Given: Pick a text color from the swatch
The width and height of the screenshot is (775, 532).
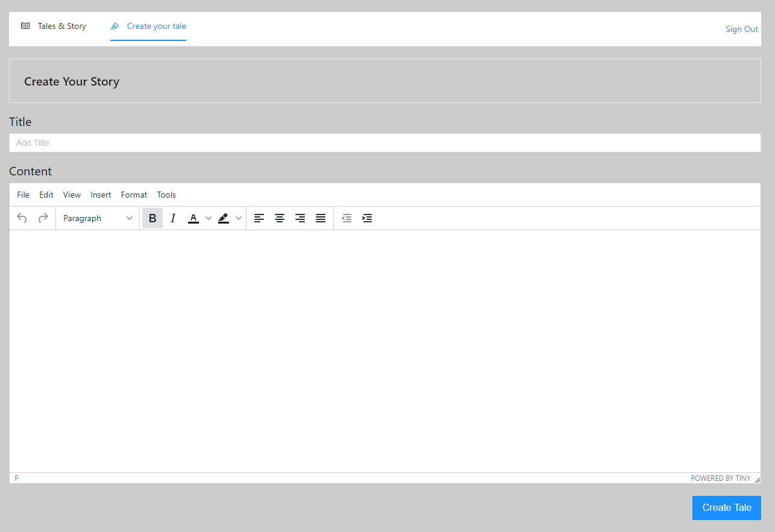Looking at the screenshot, I should coord(193,218).
